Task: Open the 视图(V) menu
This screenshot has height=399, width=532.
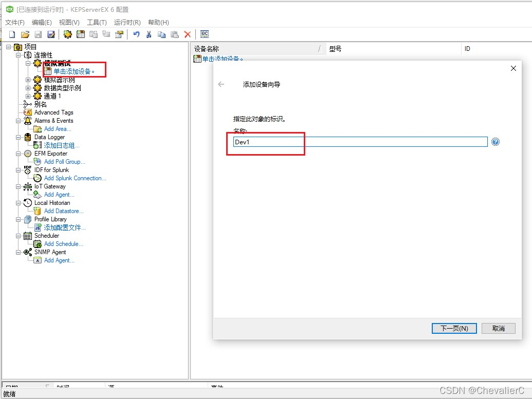Action: click(x=69, y=23)
